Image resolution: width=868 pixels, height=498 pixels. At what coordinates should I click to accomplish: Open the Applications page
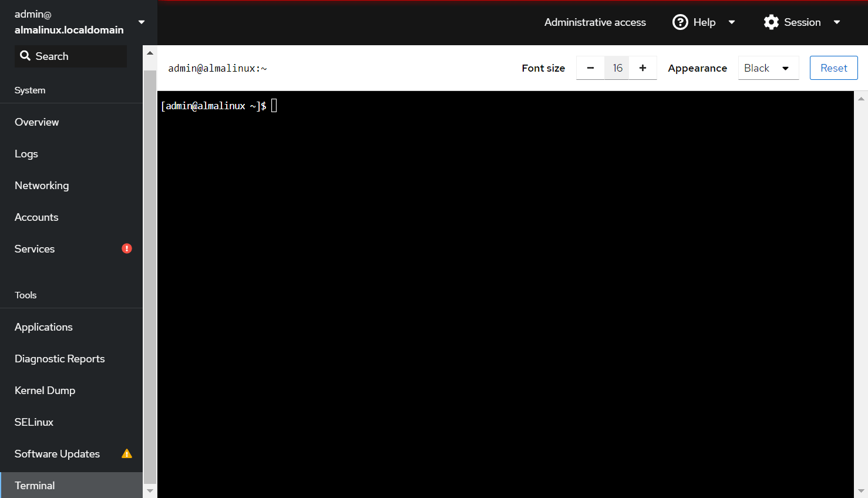71,327
